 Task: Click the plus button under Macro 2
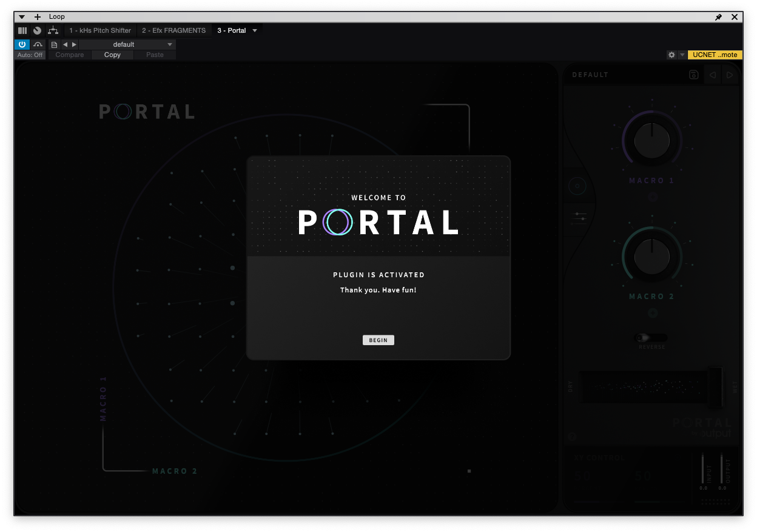(652, 313)
